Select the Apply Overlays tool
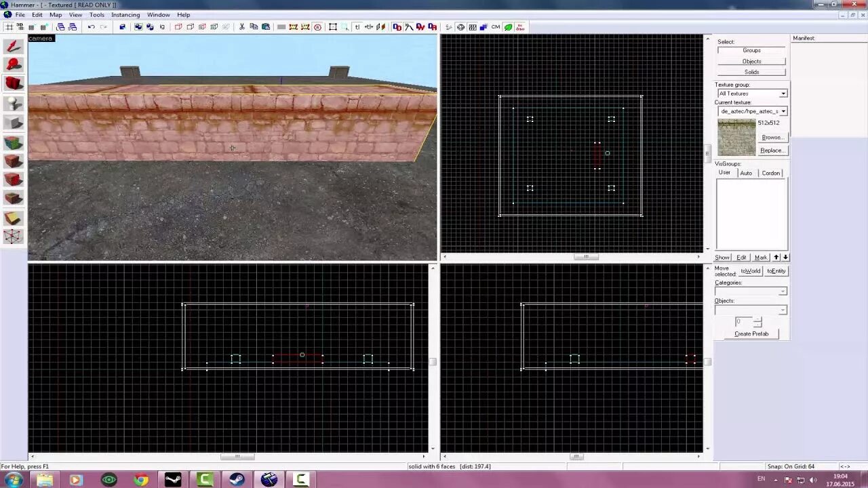This screenshot has width=868, height=488. [14, 199]
